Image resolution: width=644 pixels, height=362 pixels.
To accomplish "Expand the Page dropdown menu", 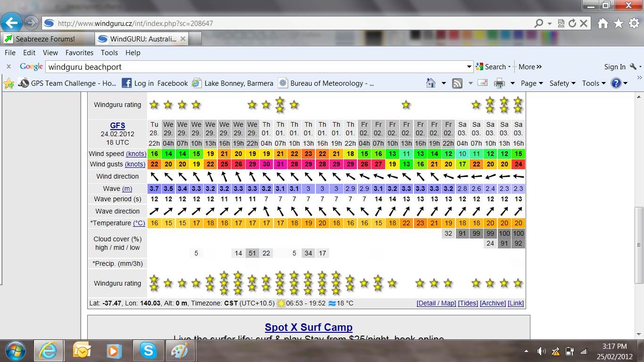I will coord(532,83).
